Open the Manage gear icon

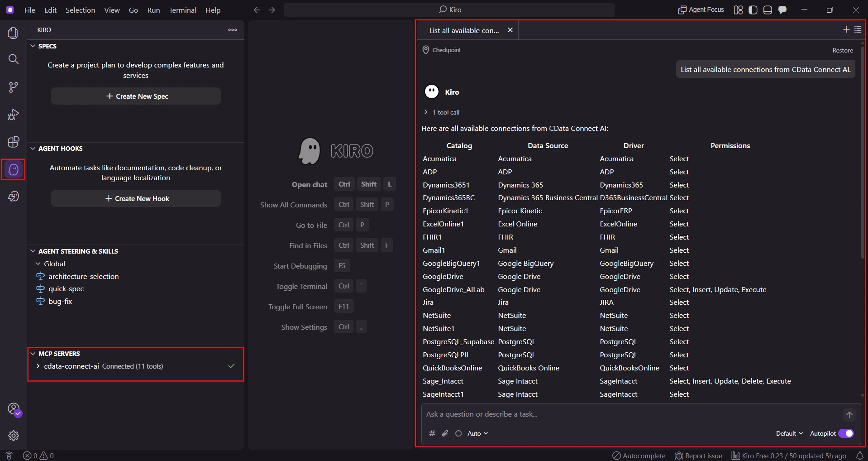[x=13, y=436]
